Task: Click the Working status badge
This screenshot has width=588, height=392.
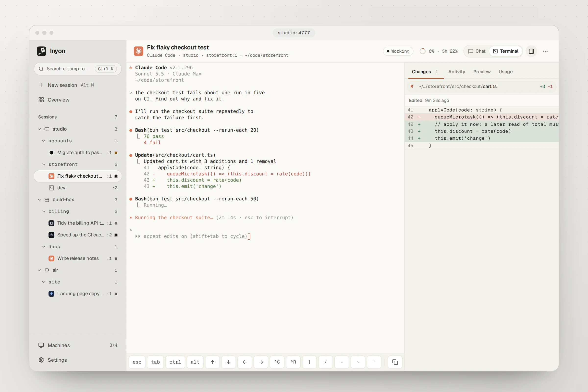Action: point(398,51)
